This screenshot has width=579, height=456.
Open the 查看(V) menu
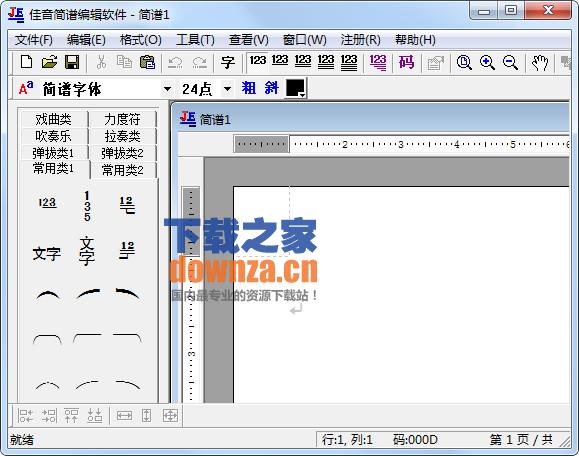click(249, 40)
